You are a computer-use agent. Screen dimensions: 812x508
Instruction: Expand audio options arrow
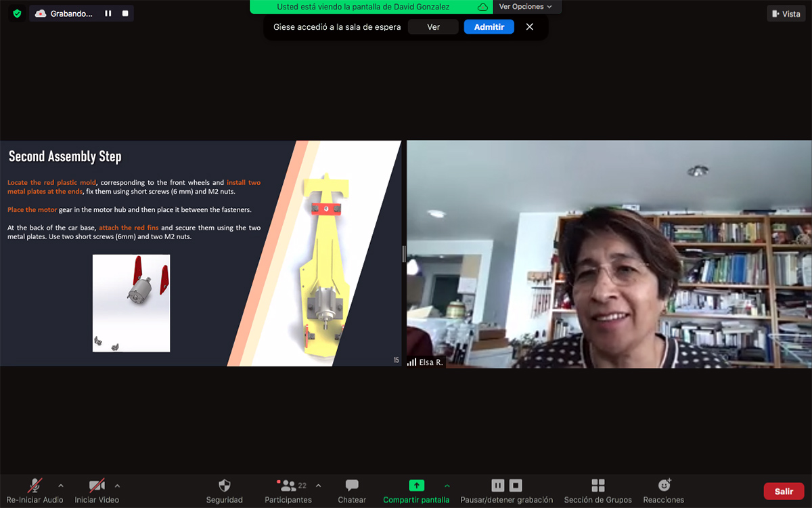(x=61, y=486)
